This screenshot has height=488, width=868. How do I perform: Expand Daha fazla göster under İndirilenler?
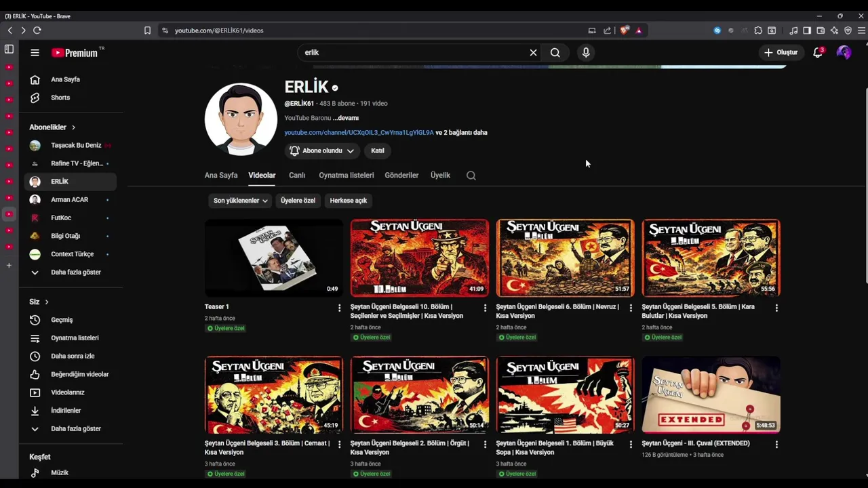[71, 428]
